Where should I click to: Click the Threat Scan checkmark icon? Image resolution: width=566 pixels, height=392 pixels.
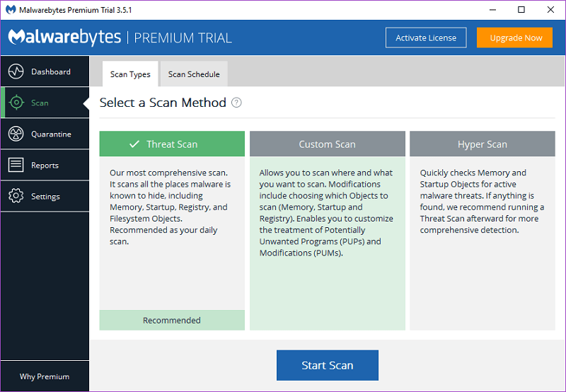(134, 144)
